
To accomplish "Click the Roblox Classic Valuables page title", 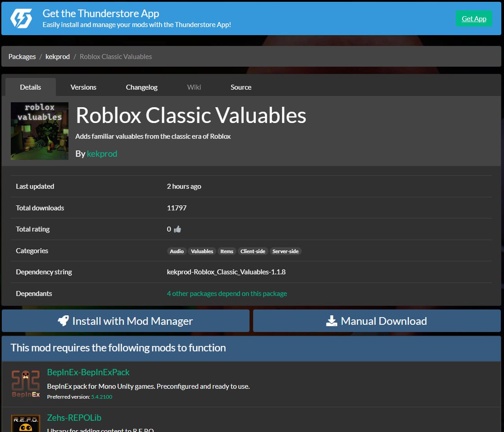I will tap(191, 115).
